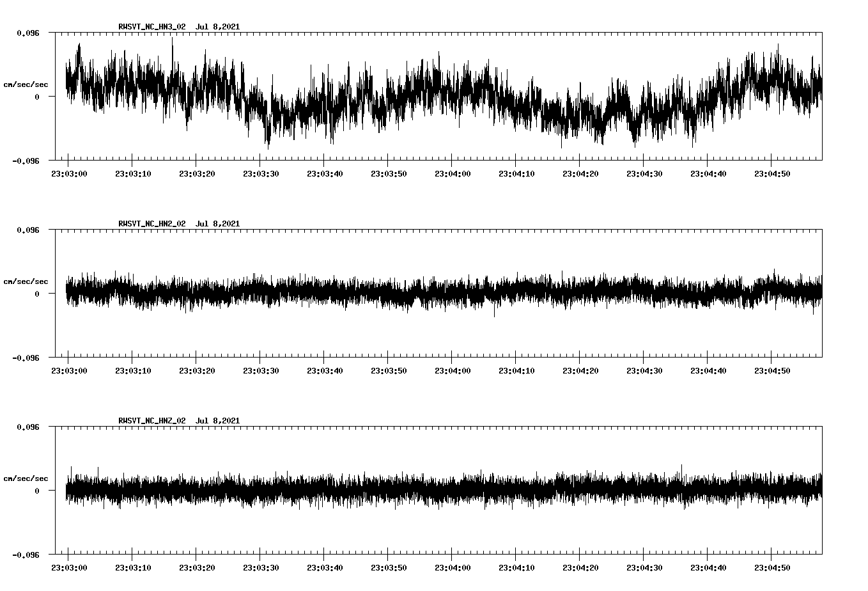Screen dimensions: 868x591
Task: Click the Jul 8,2021 date label on bottom plot
Action: click(x=219, y=419)
